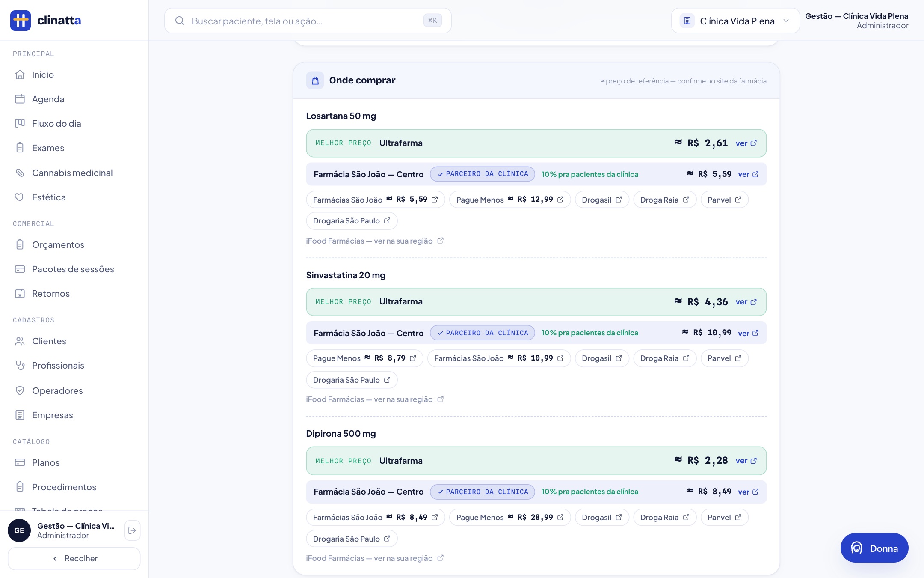
Task: Click the Retornos calendar icon
Action: coord(20,294)
